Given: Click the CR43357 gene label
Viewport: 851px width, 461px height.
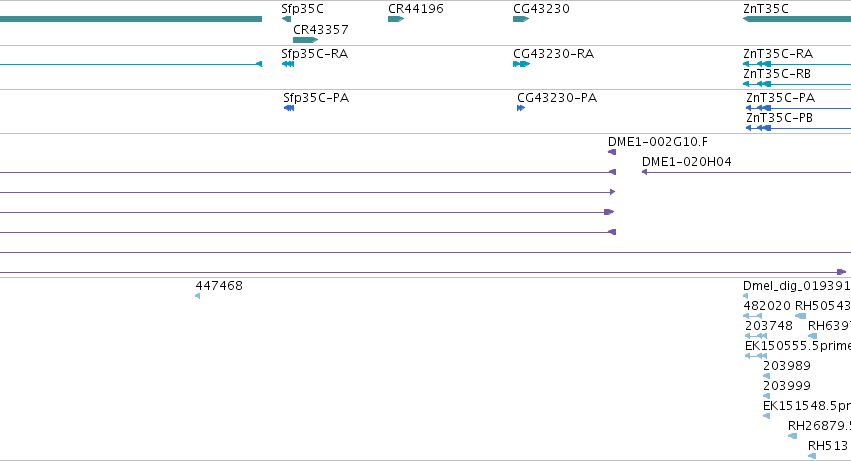Looking at the screenshot, I should 321,29.
